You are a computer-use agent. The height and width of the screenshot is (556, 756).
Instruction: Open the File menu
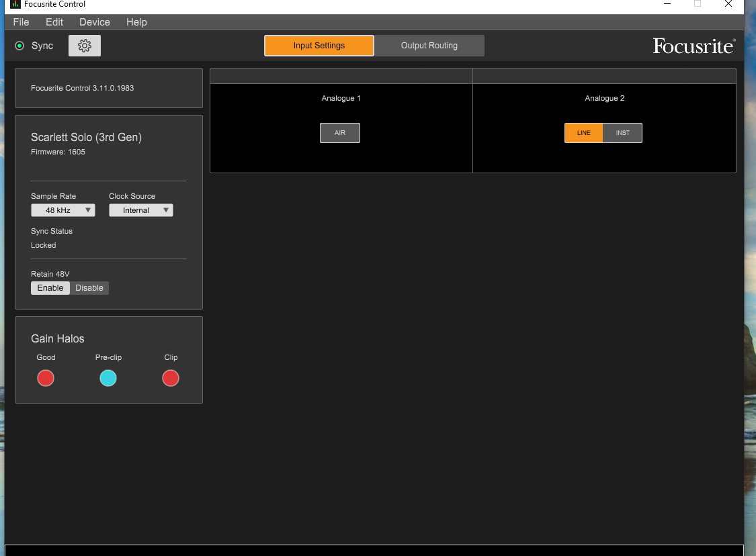pyautogui.click(x=22, y=22)
